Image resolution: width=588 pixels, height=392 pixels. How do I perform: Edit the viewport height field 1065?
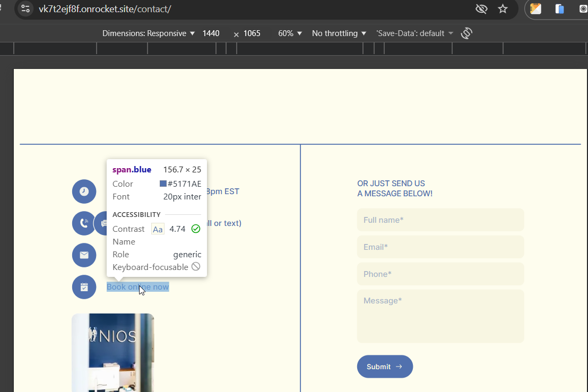click(252, 33)
